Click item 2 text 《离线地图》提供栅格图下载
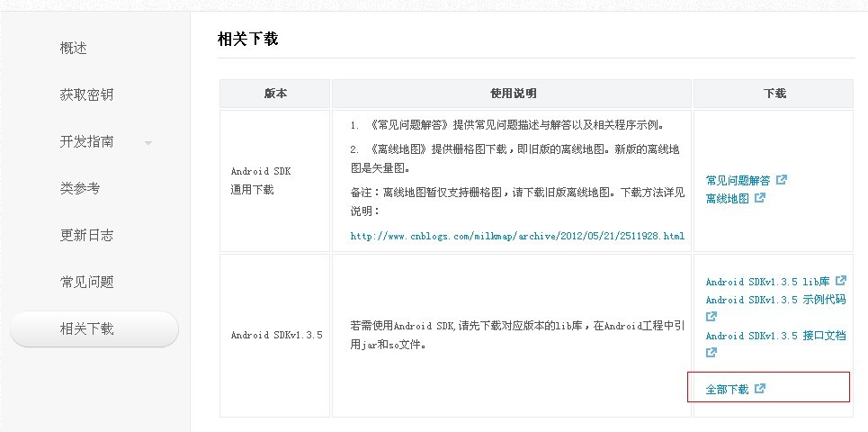 (515, 158)
